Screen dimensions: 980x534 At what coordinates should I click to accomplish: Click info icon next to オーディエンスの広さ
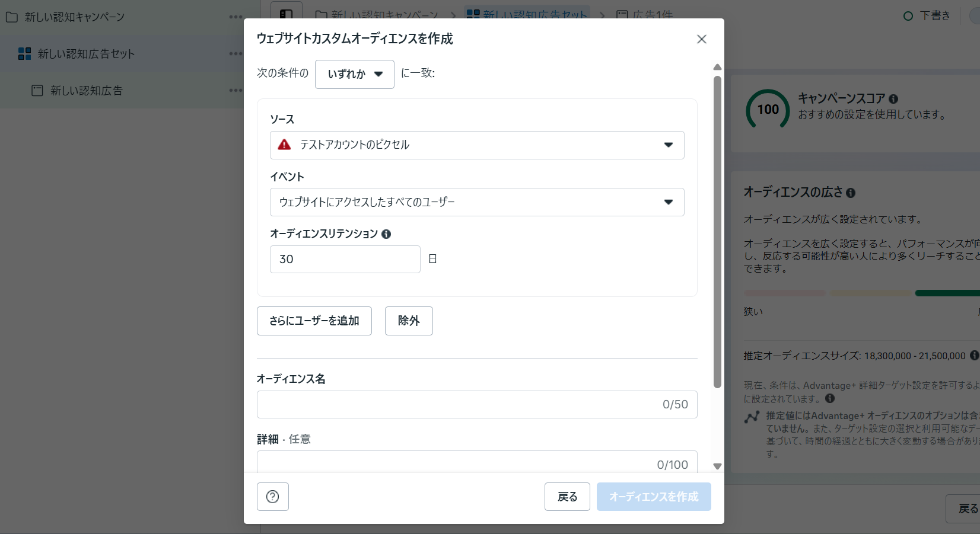pyautogui.click(x=851, y=193)
